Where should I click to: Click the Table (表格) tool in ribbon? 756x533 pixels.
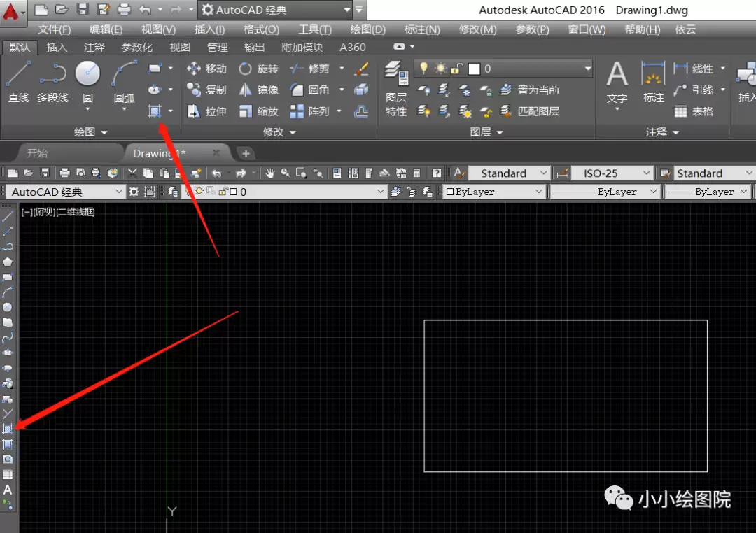694,112
